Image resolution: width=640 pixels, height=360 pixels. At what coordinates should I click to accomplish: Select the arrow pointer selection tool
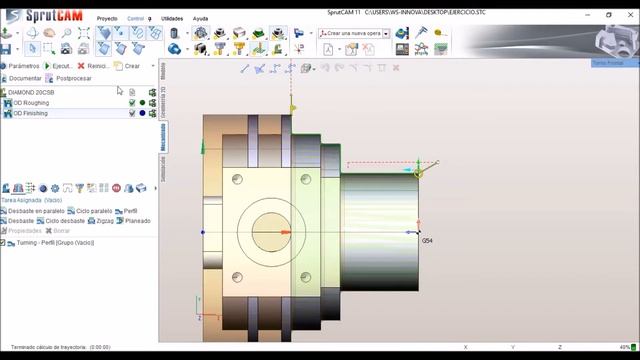click(x=32, y=49)
